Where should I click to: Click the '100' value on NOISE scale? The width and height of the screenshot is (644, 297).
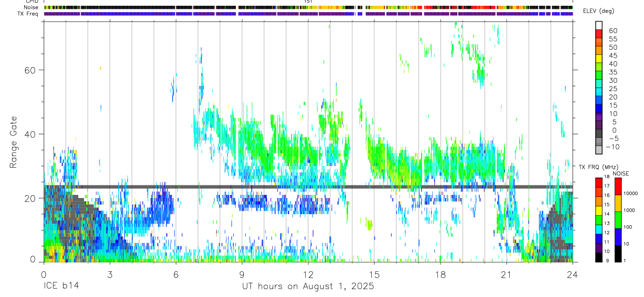(x=627, y=227)
